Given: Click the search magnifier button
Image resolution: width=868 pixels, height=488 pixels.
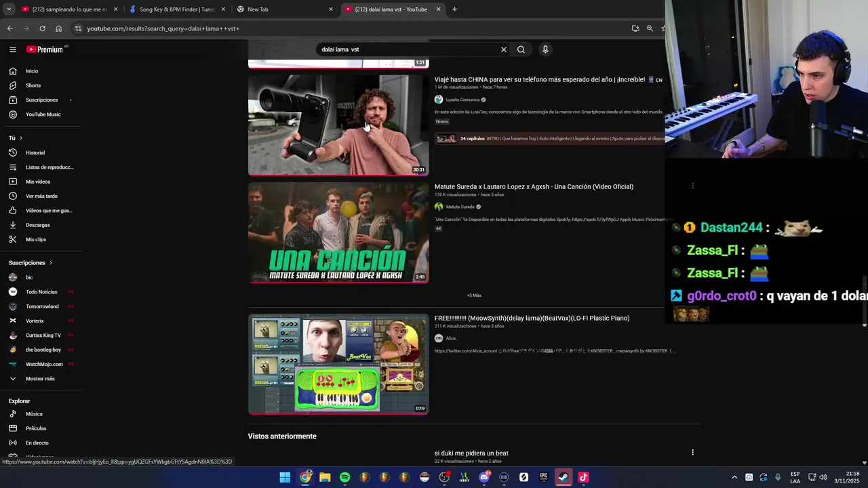Looking at the screenshot, I should (x=521, y=49).
